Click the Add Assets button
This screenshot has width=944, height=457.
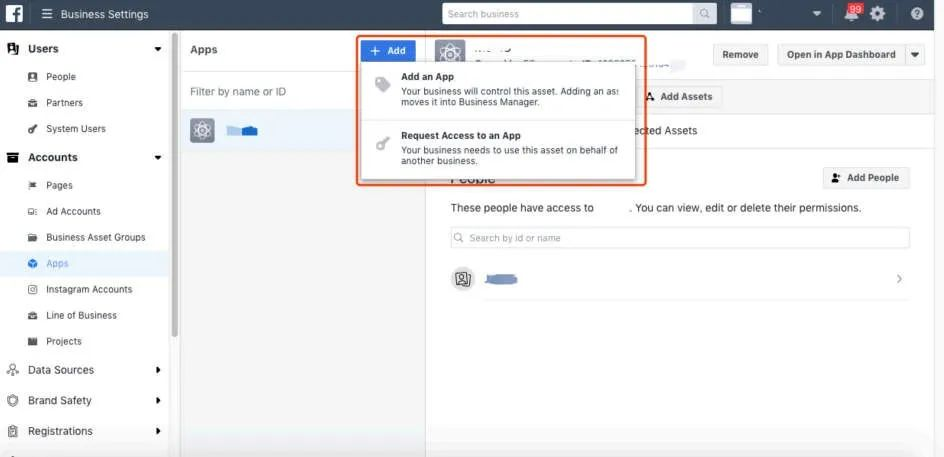[x=678, y=96]
